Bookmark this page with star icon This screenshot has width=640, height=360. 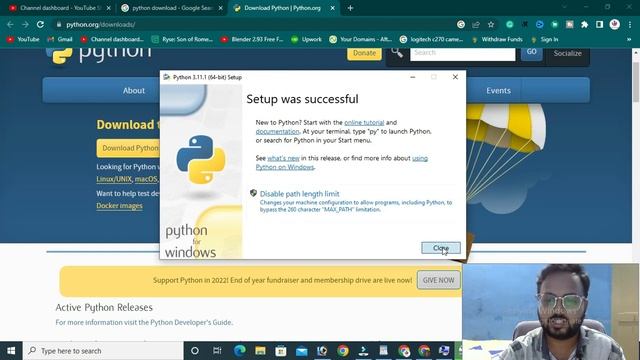click(491, 24)
